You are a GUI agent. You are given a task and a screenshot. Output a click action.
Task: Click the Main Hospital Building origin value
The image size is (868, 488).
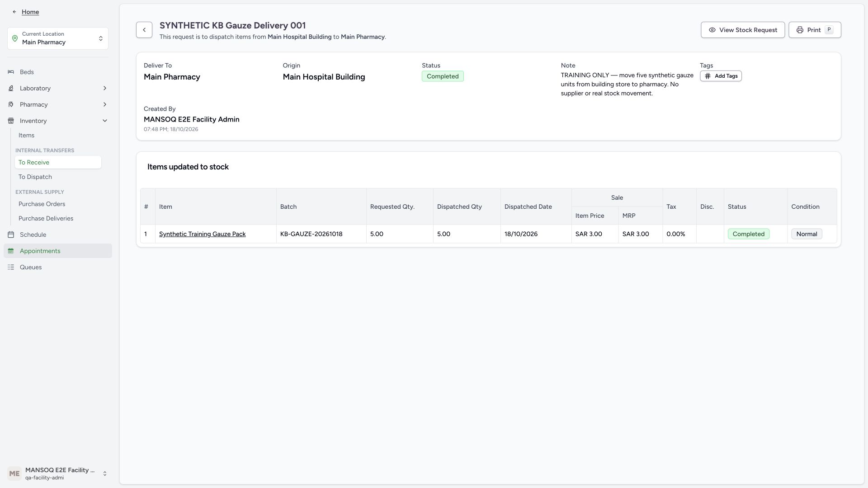(x=324, y=77)
